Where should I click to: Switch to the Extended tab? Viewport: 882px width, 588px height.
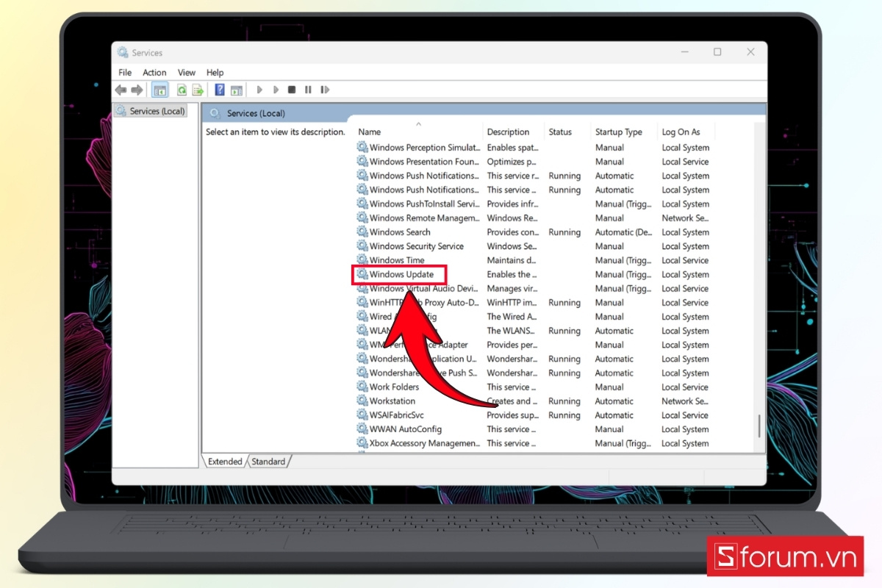tap(225, 462)
